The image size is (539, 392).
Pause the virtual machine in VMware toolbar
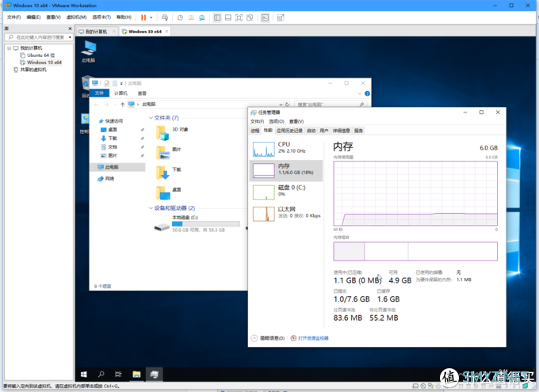click(143, 17)
